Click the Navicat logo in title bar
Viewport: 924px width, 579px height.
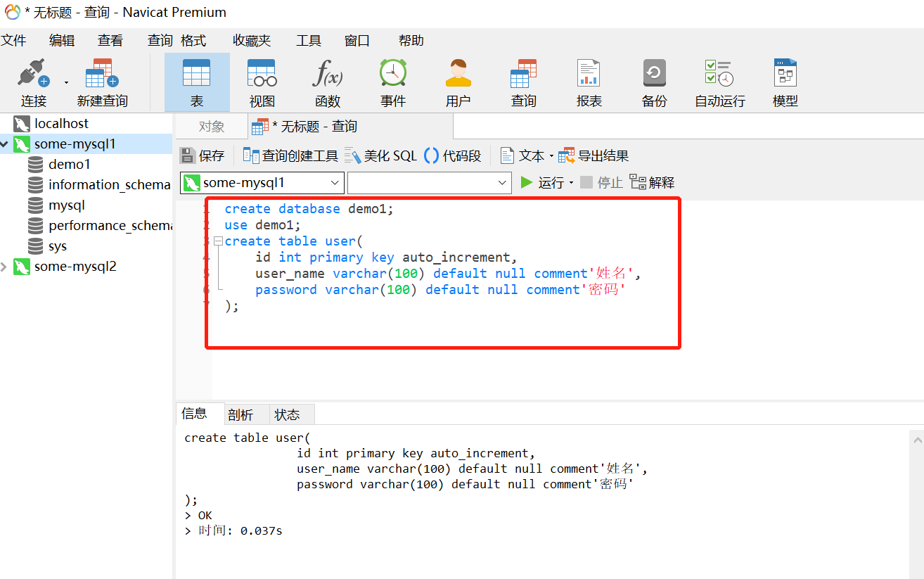[x=13, y=12]
